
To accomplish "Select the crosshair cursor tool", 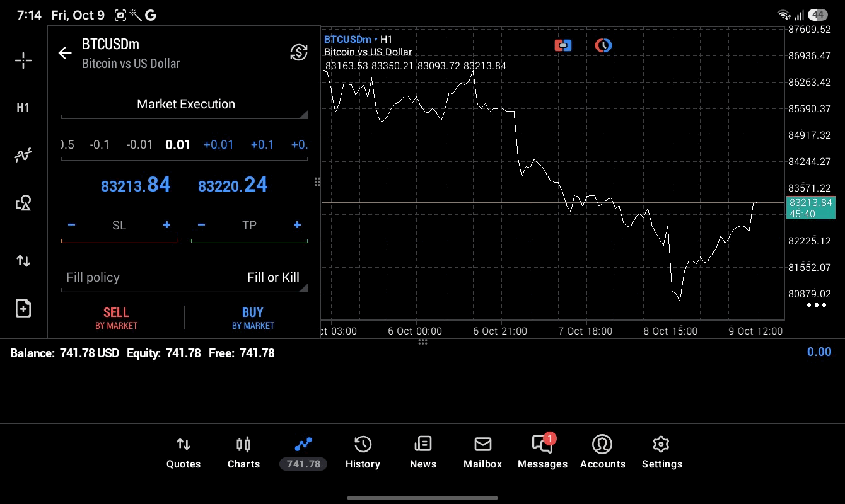I will pos(23,60).
